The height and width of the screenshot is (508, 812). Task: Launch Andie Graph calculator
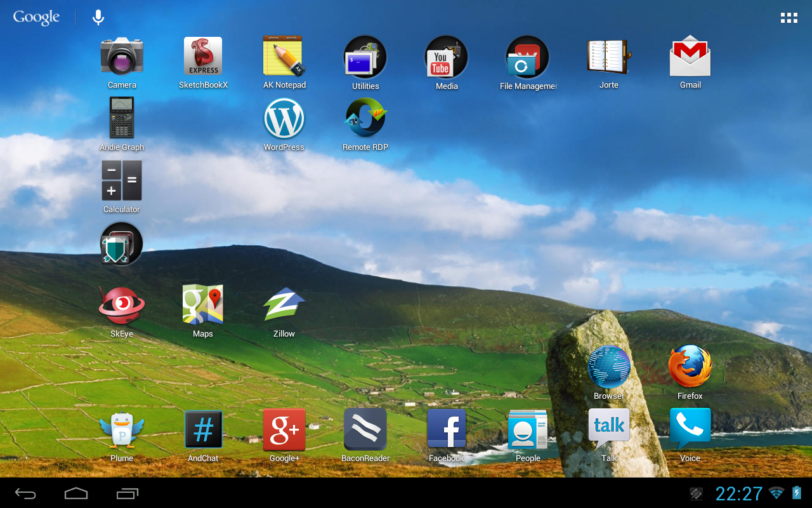[122, 124]
